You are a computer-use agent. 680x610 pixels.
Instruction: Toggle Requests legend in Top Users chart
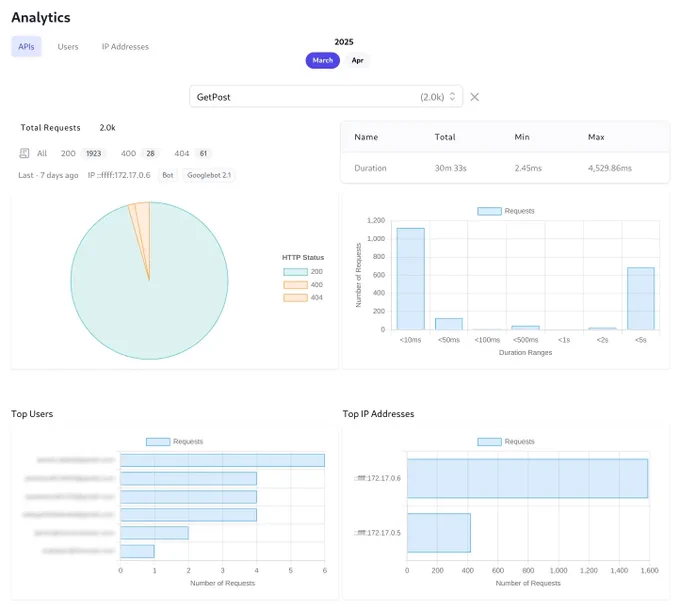[x=158, y=442]
